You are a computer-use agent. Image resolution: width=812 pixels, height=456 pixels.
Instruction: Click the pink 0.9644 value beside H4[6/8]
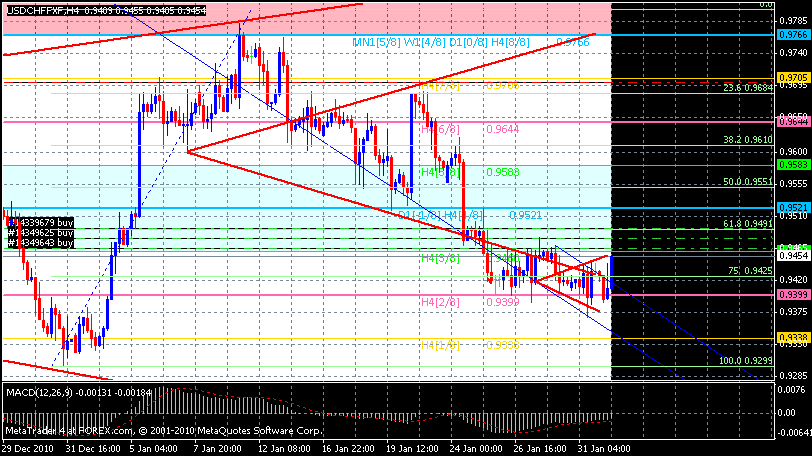pyautogui.click(x=502, y=129)
